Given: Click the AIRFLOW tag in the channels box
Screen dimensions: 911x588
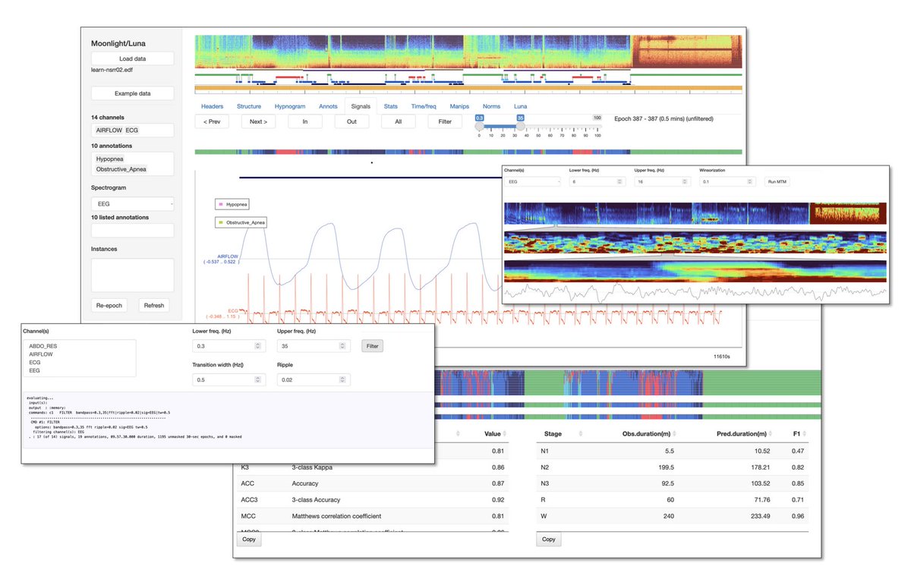Looking at the screenshot, I should [109, 130].
